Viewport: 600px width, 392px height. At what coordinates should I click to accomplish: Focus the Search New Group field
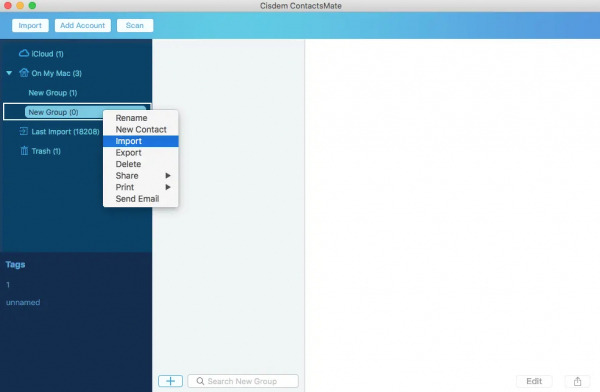pyautogui.click(x=243, y=381)
